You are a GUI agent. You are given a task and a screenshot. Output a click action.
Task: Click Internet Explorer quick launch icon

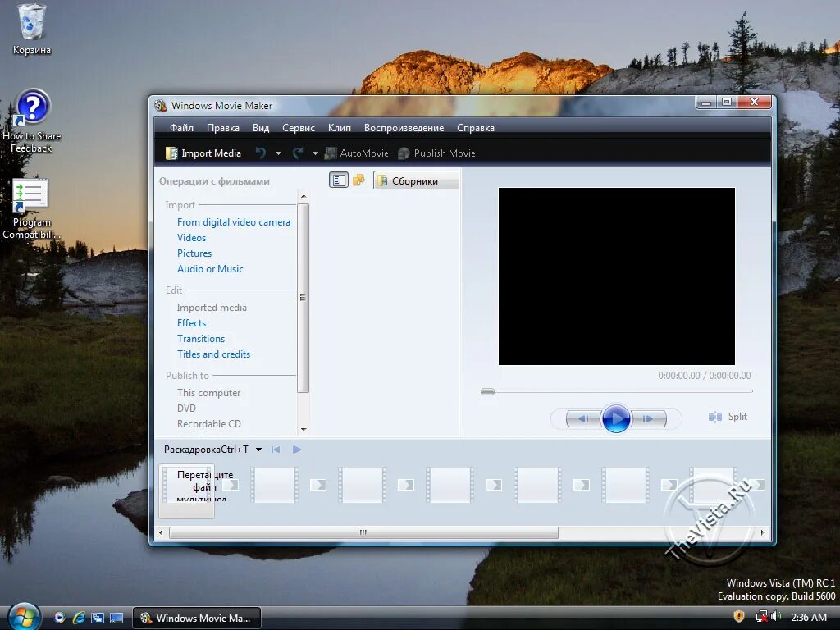(79, 618)
